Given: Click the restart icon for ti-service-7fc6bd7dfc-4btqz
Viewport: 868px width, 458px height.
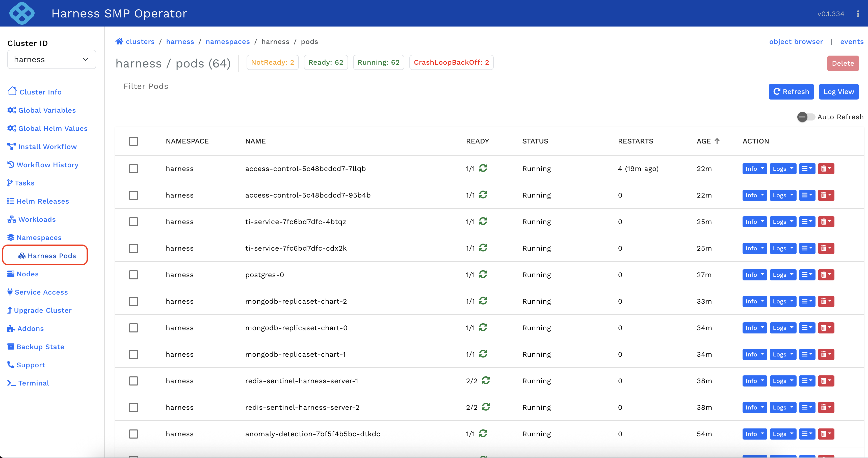Looking at the screenshot, I should pos(483,221).
